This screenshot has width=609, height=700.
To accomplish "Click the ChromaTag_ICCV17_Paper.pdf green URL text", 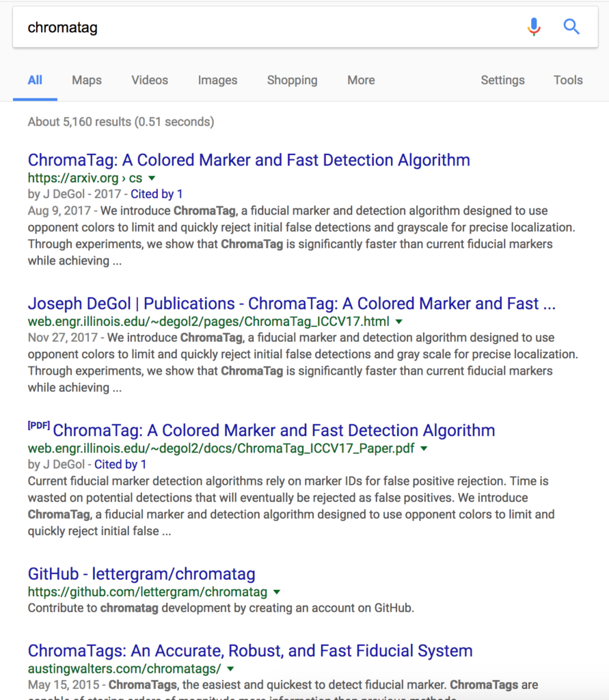I will [221, 448].
